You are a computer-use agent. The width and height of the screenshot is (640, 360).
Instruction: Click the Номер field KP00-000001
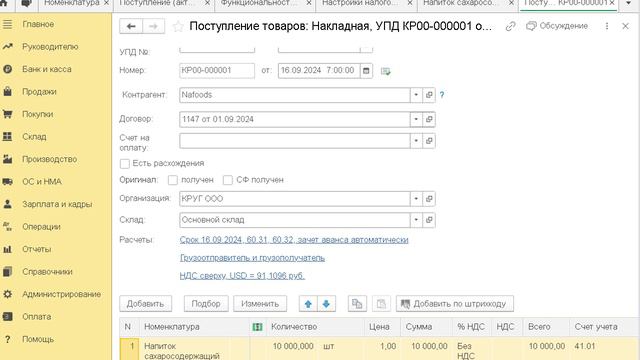click(x=217, y=71)
